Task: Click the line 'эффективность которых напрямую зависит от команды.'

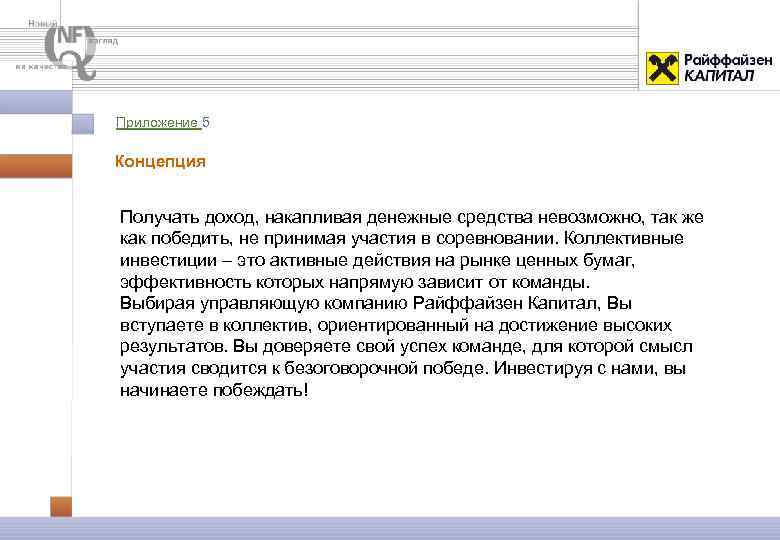Action: point(355,282)
